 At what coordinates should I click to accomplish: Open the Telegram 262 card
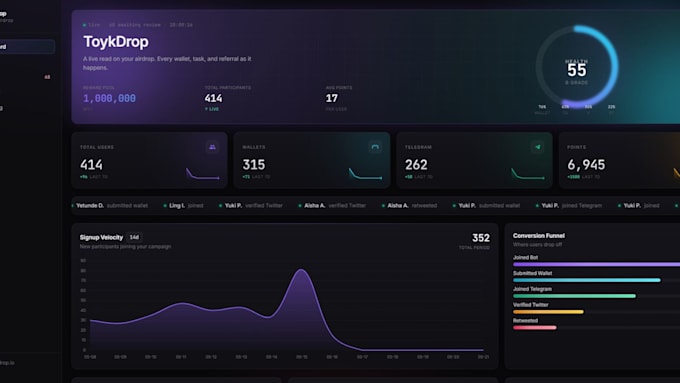(474, 160)
